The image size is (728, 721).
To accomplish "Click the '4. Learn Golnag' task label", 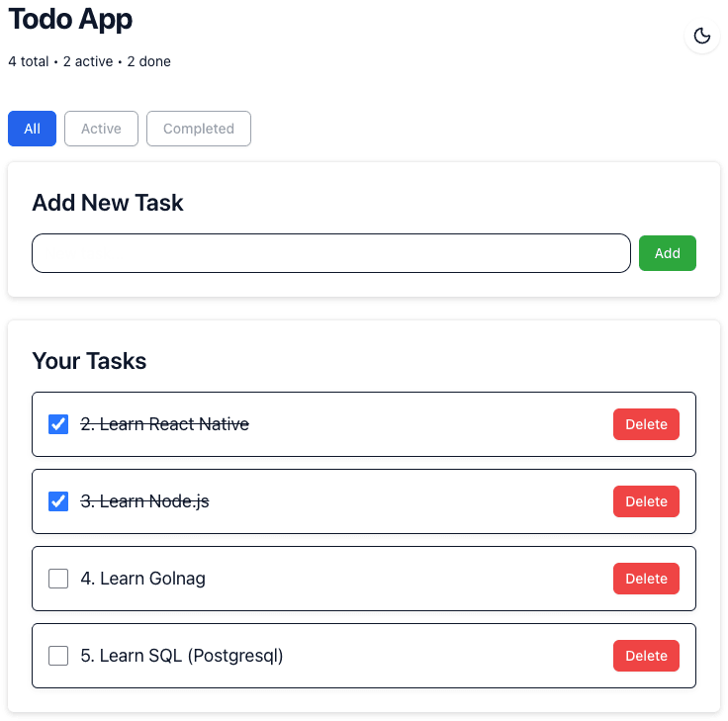I will coord(142,579).
